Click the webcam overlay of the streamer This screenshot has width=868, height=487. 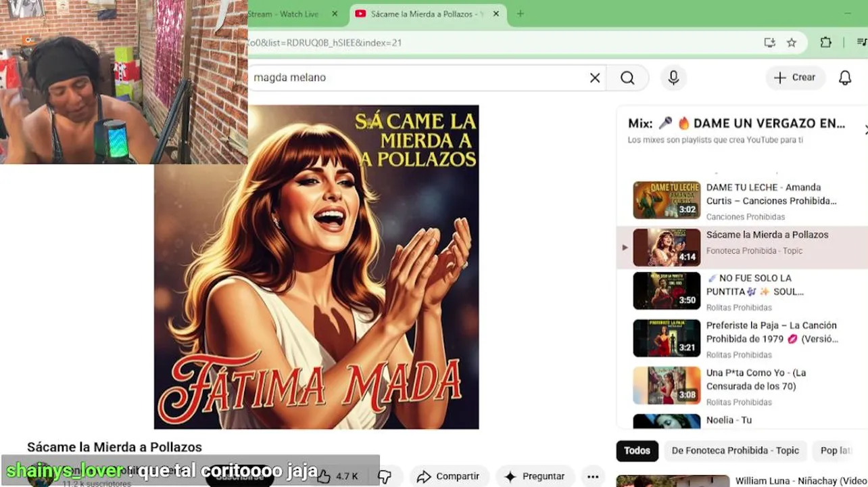124,82
